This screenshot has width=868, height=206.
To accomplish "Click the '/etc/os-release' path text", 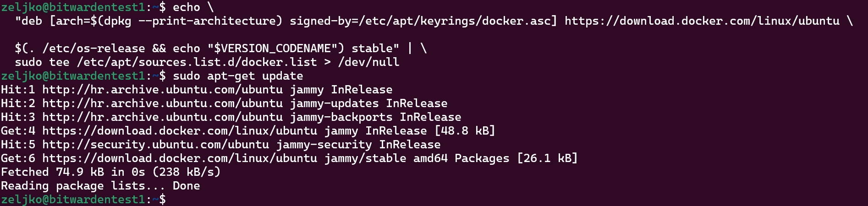I will pos(93,49).
